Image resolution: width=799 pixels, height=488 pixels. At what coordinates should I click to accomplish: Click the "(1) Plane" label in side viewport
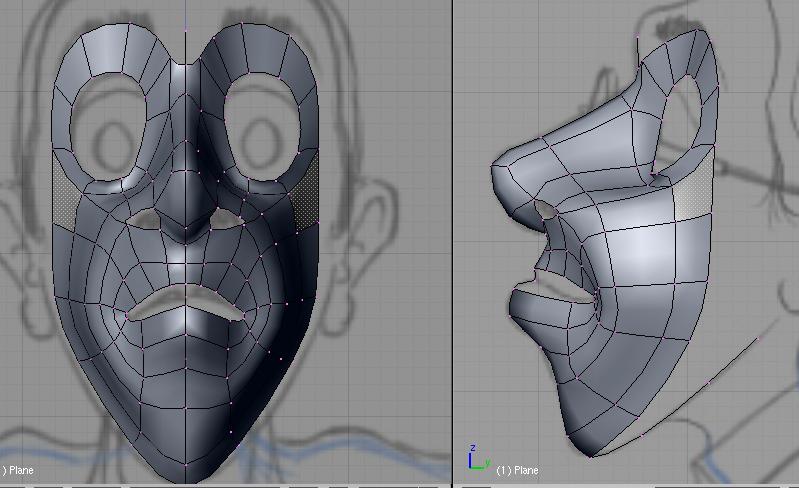pos(517,470)
